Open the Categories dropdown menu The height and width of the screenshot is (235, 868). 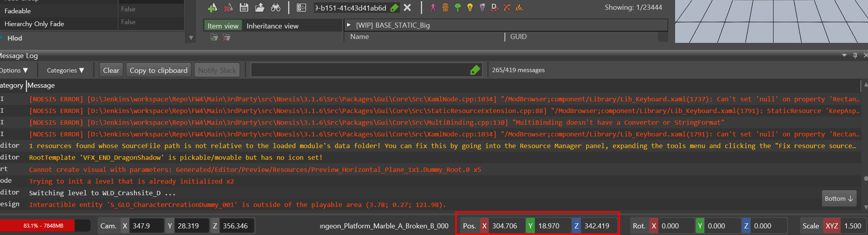click(65, 70)
